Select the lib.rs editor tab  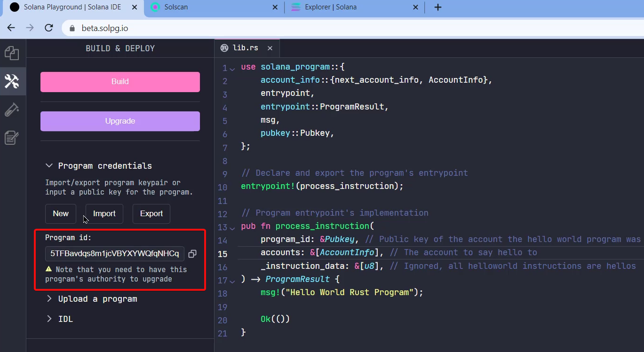246,48
